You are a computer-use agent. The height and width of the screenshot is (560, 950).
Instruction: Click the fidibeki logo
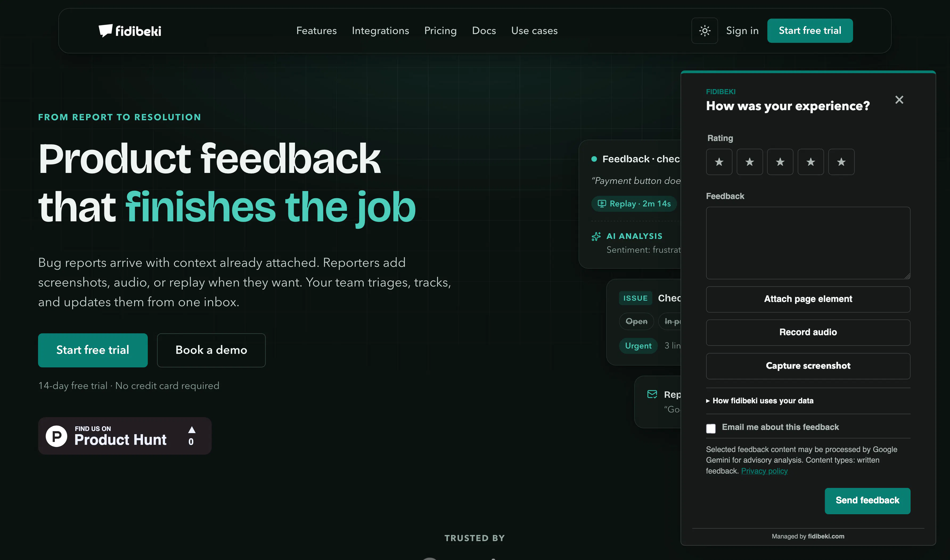130,31
